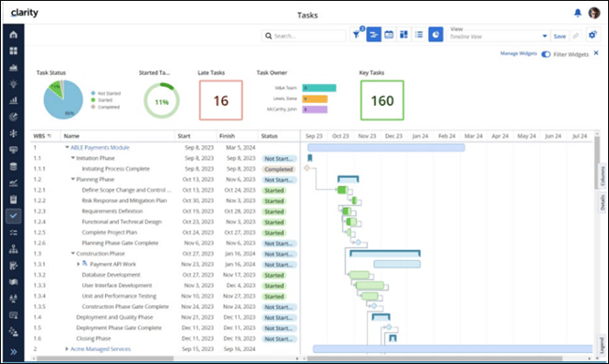Close the widgets panel with X
This screenshot has height=364, width=609.
pyautogui.click(x=596, y=53)
